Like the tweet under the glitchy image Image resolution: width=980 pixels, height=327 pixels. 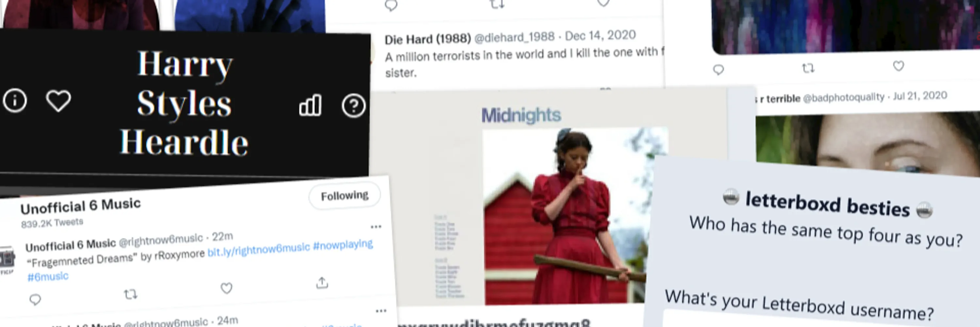[x=898, y=66]
